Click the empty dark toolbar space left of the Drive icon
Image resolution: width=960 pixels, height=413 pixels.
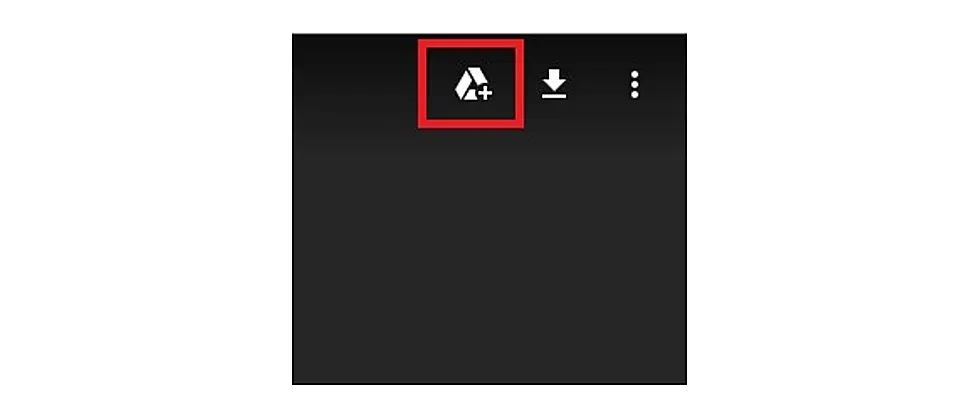pyautogui.click(x=355, y=84)
